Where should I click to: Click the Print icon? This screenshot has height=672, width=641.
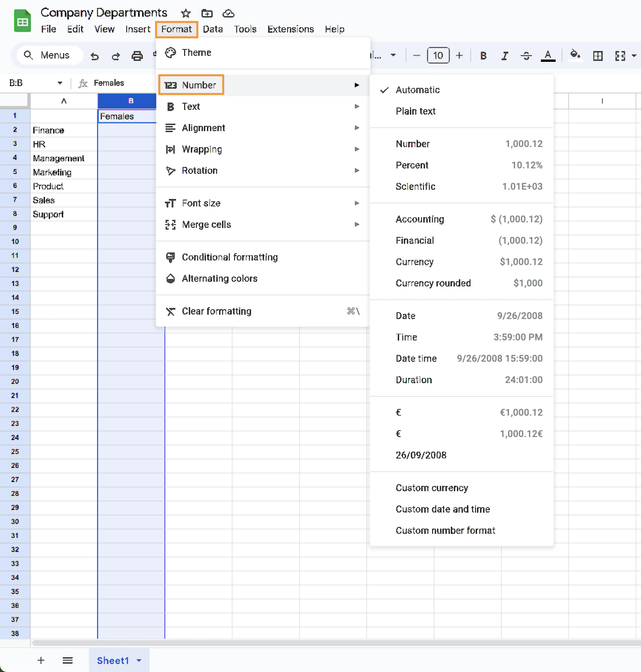coord(137,55)
